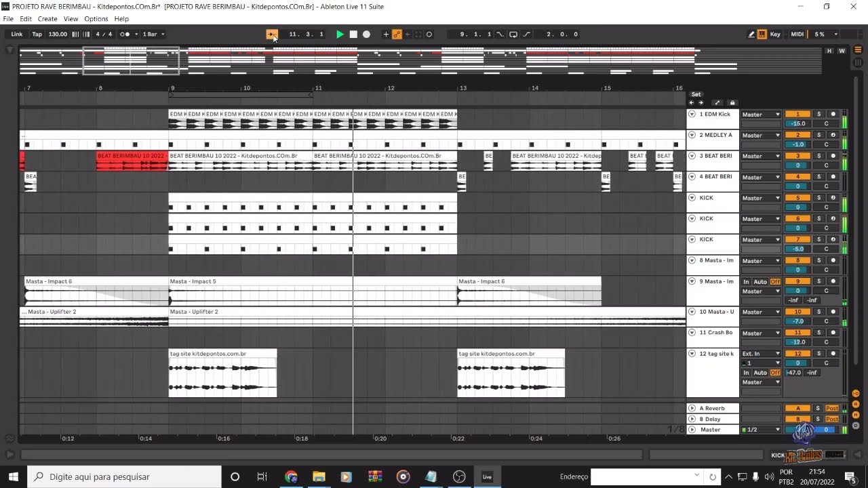The height and width of the screenshot is (488, 868).
Task: Open track 11 Crash Bo output dropdown
Action: (x=761, y=333)
